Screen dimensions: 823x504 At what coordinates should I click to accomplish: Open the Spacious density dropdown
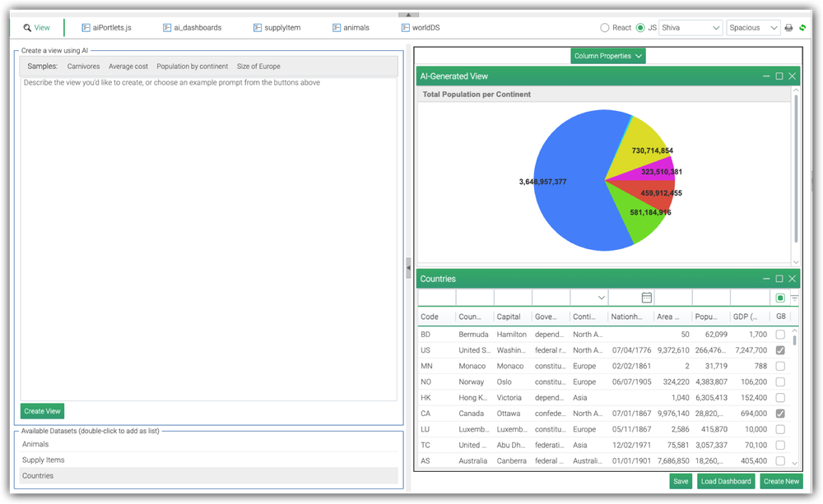point(751,26)
